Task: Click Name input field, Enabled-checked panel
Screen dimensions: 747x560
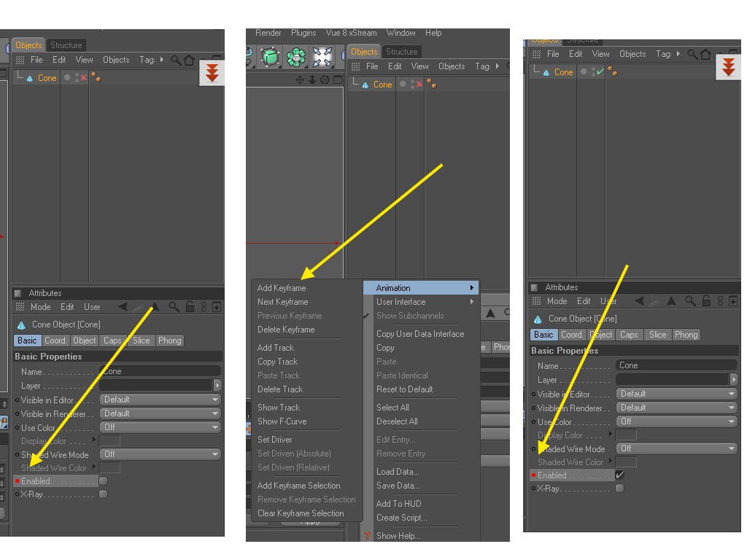Action: tap(676, 365)
